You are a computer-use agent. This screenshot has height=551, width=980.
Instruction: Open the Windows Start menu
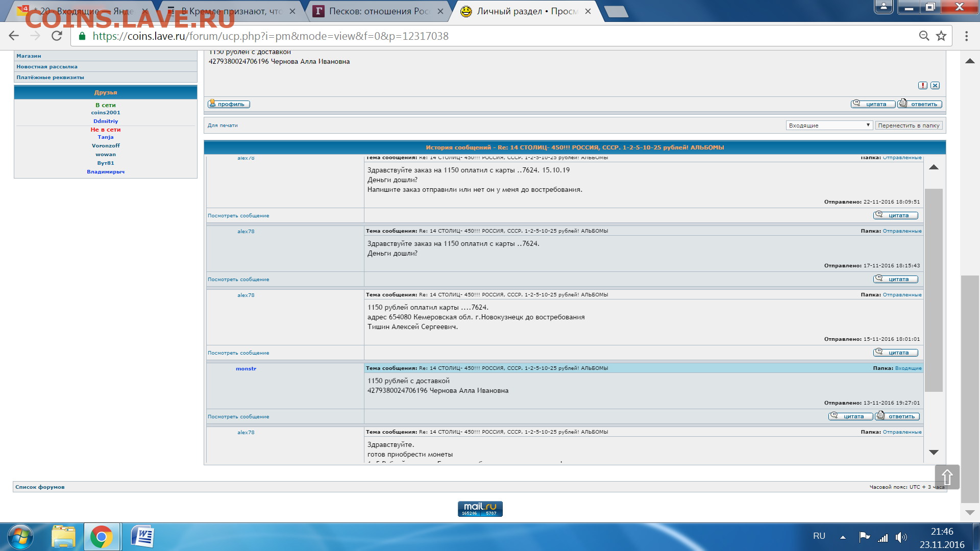pos(20,537)
